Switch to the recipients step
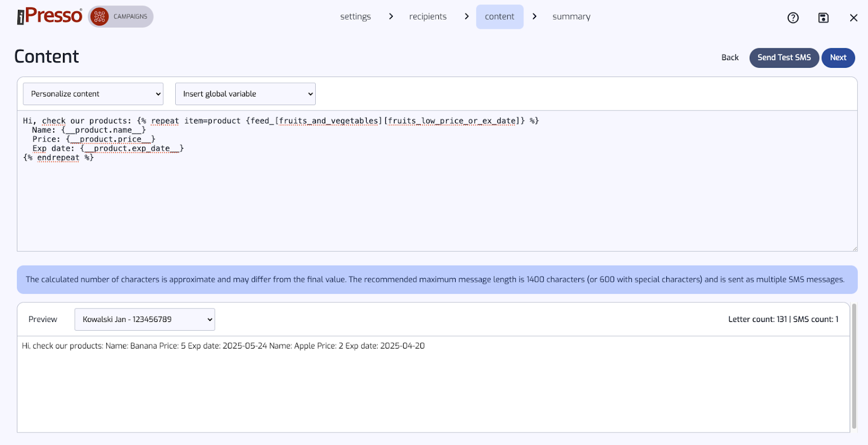This screenshot has height=445, width=868. pyautogui.click(x=427, y=17)
